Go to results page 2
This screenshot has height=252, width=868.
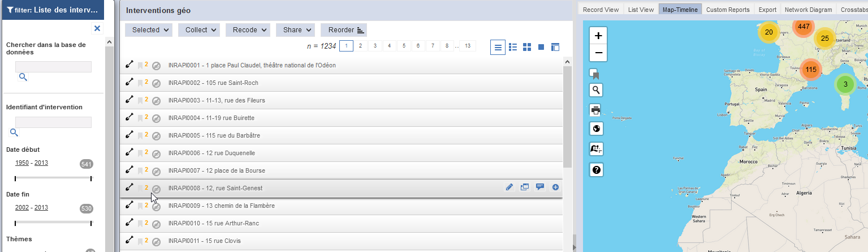click(x=360, y=46)
